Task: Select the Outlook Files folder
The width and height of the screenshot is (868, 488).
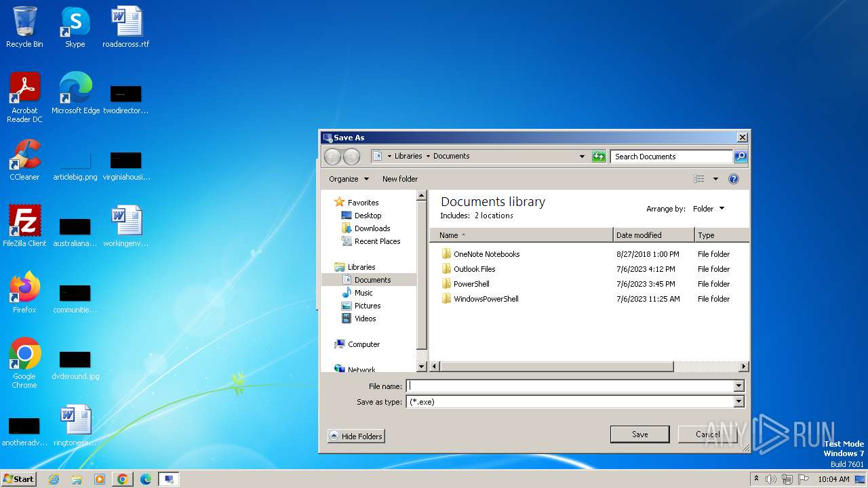Action: point(474,269)
